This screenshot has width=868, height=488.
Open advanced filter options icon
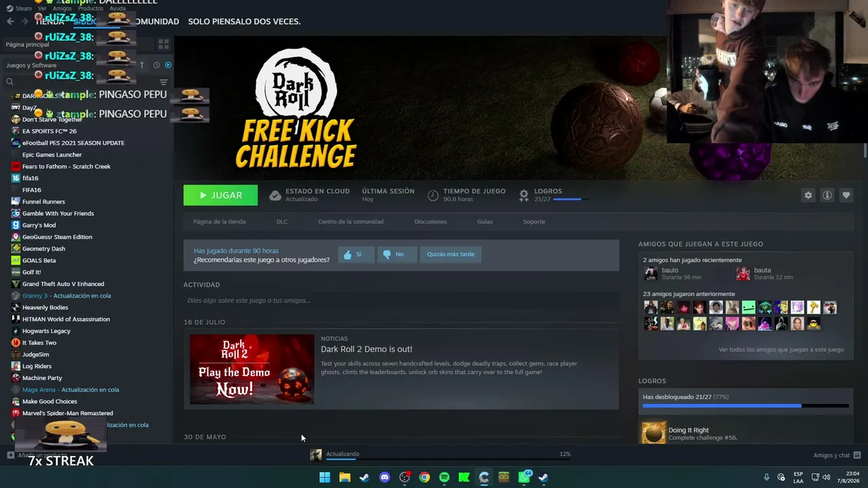click(x=163, y=82)
